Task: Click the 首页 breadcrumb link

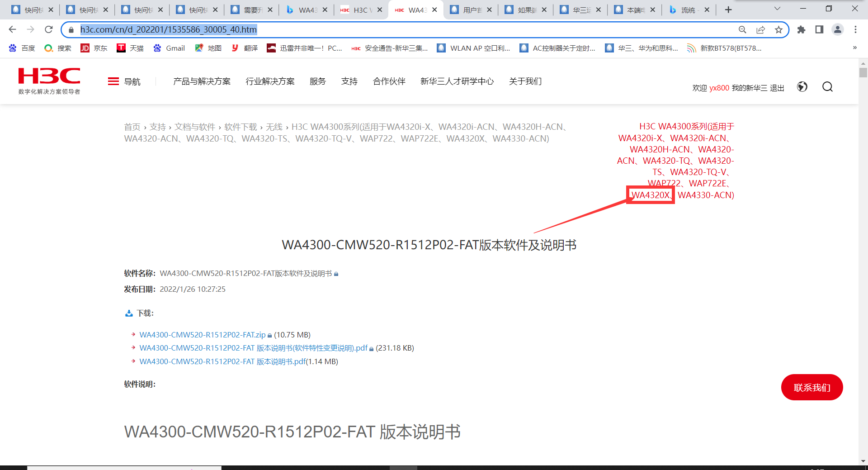Action: (x=132, y=127)
